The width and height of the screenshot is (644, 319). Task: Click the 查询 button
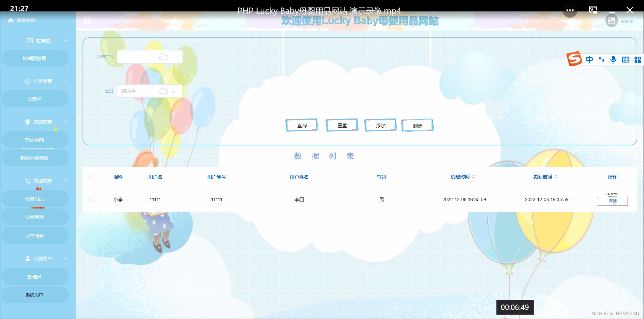302,125
